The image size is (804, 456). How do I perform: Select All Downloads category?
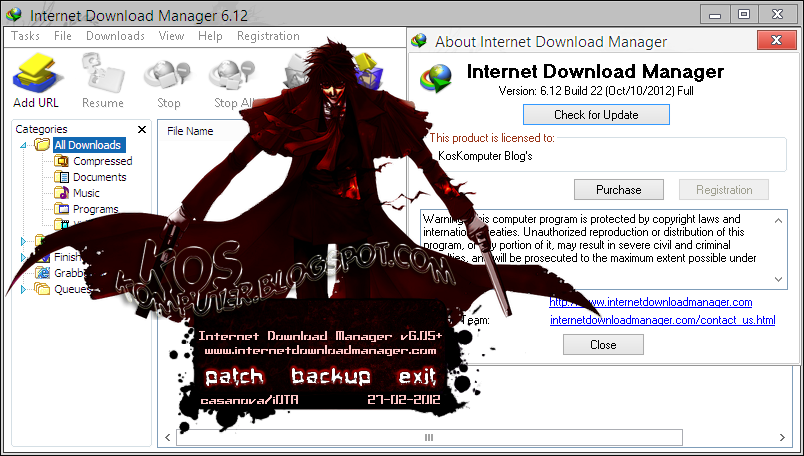pos(88,145)
